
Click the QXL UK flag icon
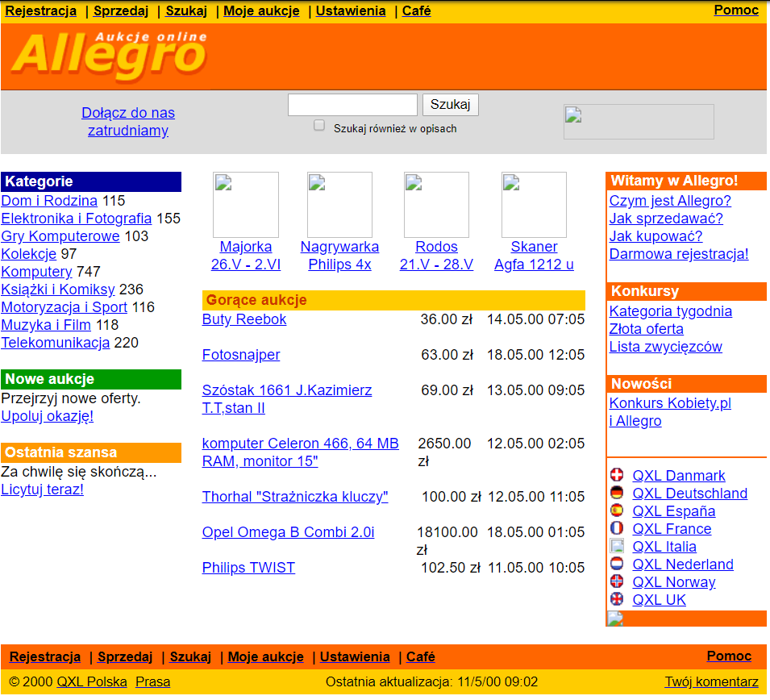617,599
